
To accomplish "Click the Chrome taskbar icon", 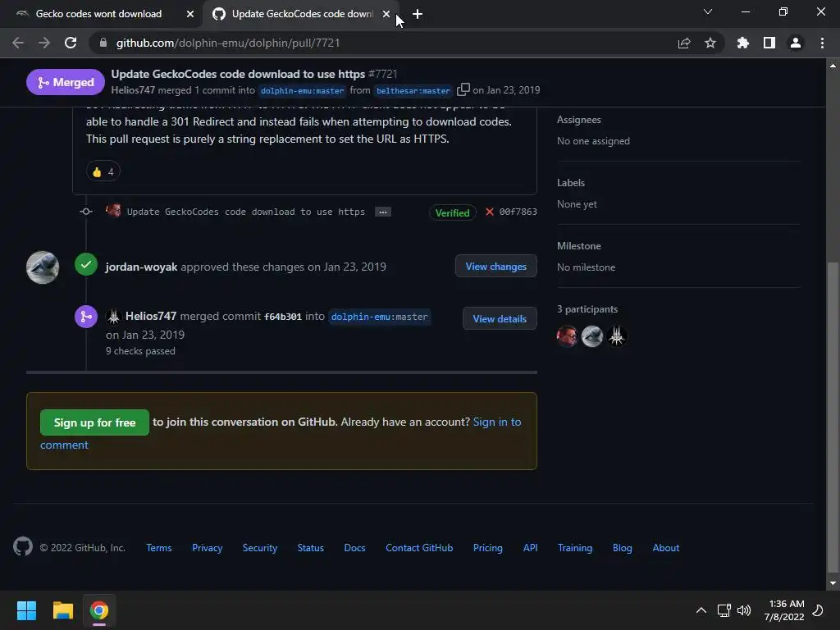I will [99, 610].
